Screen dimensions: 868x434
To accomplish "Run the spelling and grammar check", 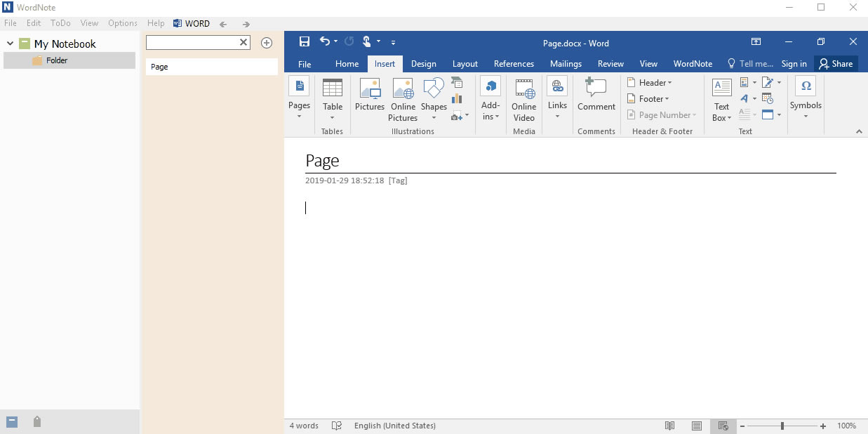I will [336, 426].
